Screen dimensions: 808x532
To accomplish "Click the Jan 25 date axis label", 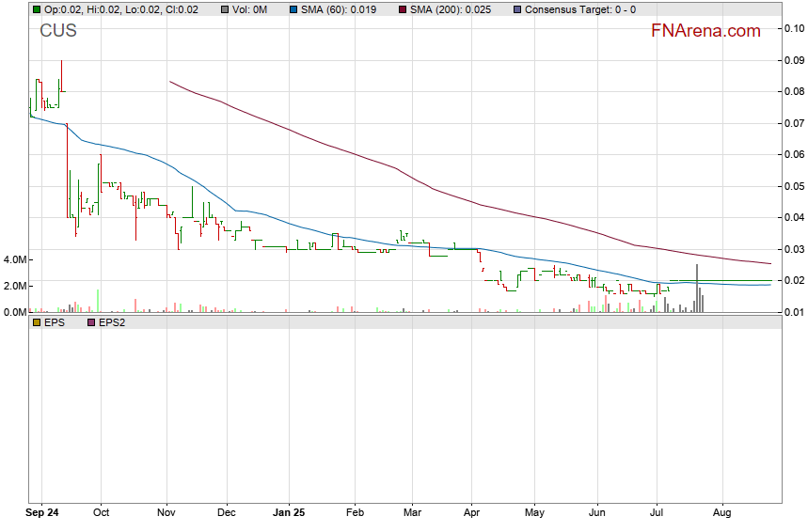I will pyautogui.click(x=288, y=513).
